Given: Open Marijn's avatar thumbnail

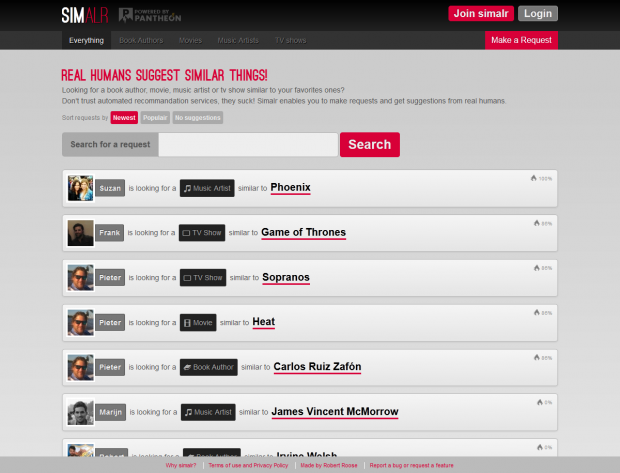Looking at the screenshot, I should coord(81,412).
